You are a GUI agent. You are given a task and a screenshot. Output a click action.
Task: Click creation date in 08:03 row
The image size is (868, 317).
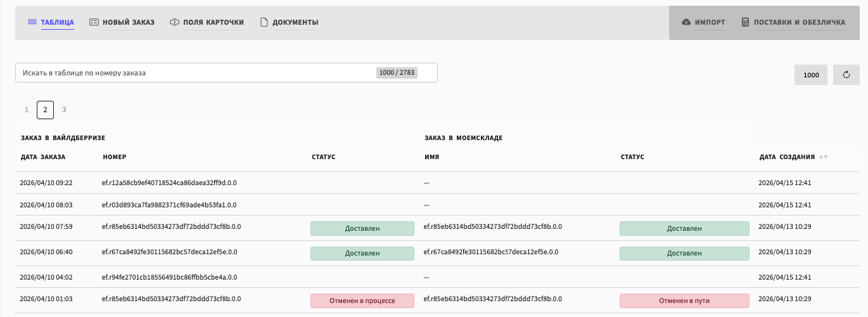785,205
